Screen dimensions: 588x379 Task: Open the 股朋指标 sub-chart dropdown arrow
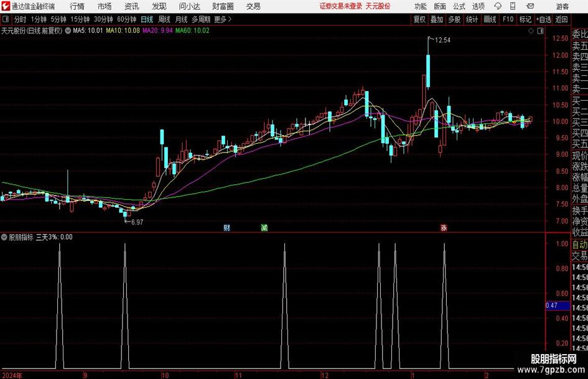pyautogui.click(x=4, y=237)
